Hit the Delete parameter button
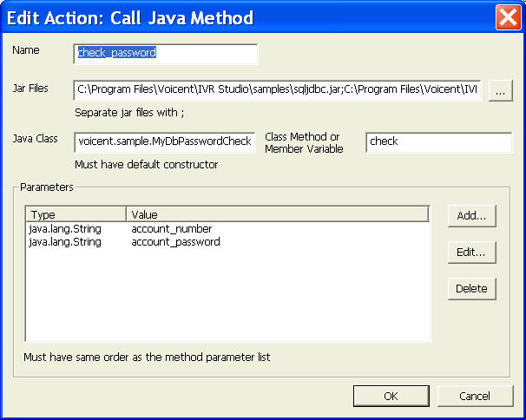 (x=471, y=289)
